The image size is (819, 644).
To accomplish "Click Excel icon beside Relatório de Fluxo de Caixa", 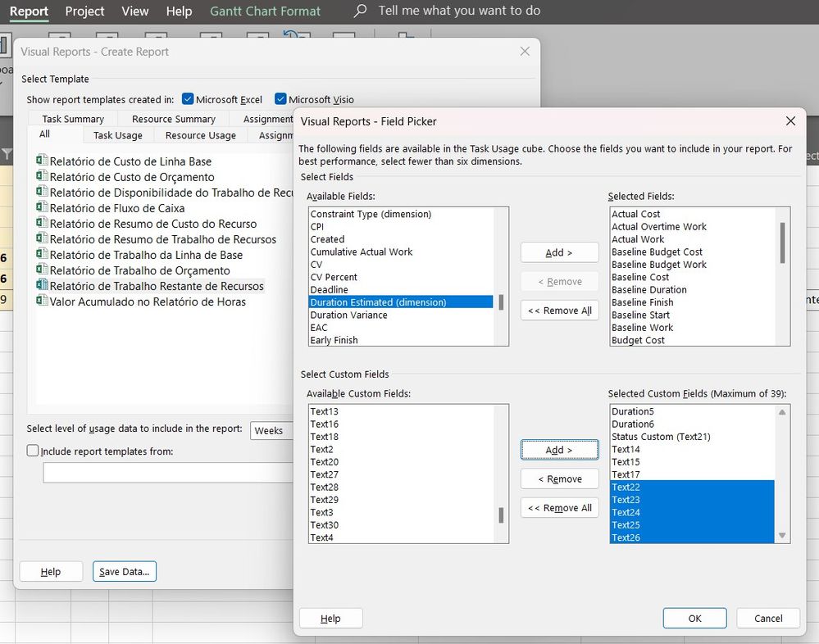I will click(x=42, y=208).
